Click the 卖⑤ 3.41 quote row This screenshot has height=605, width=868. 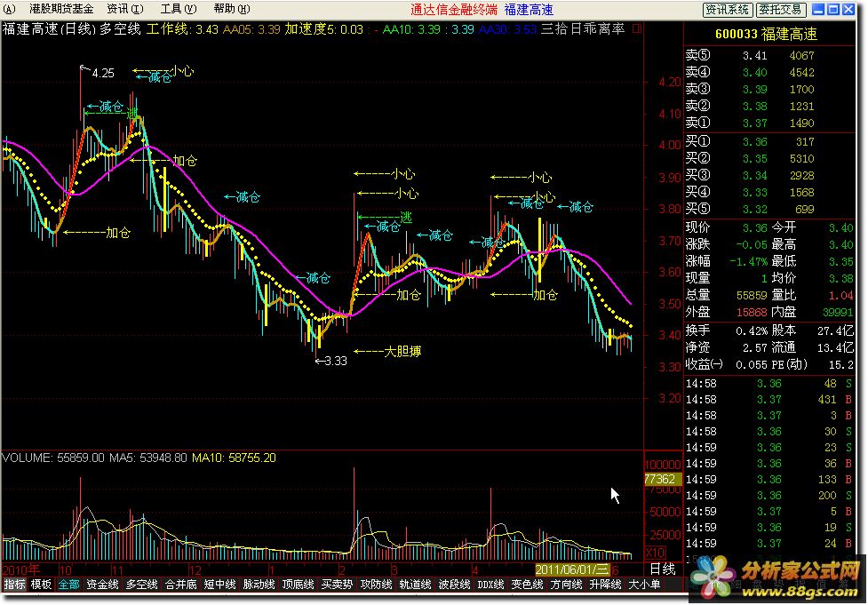coord(770,55)
